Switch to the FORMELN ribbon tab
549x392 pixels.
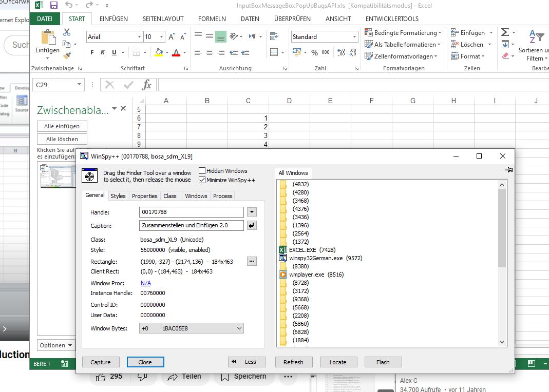coord(212,19)
